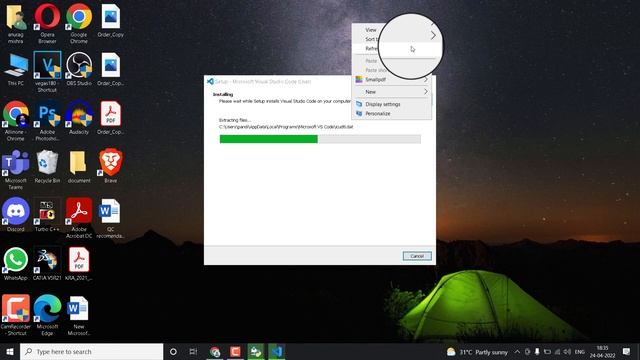Select the Microsoft Teams shortcut

pyautogui.click(x=16, y=169)
